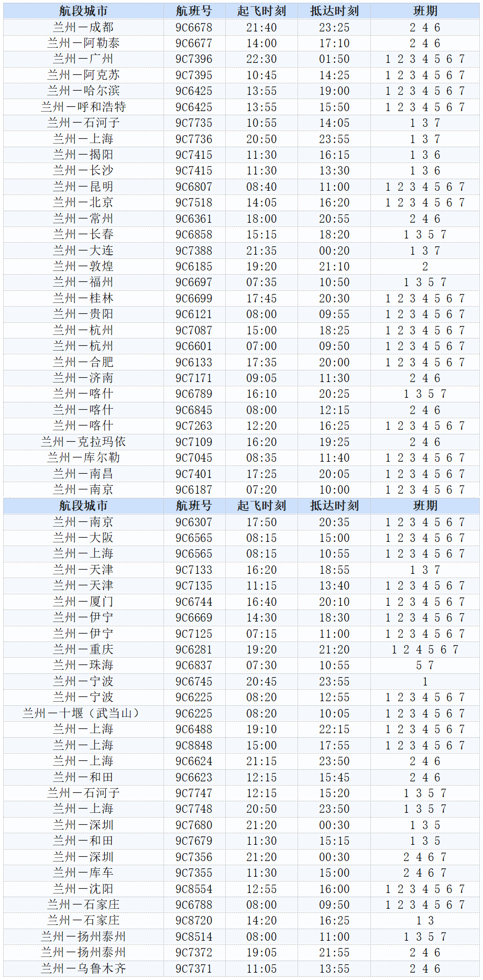Click flight number 9C8514
The width and height of the screenshot is (483, 980).
194,937
